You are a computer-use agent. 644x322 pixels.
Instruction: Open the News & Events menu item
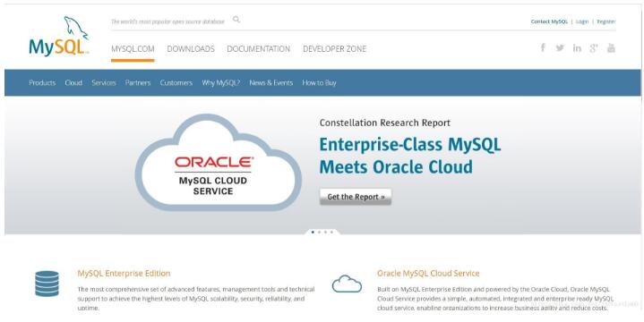coord(271,83)
